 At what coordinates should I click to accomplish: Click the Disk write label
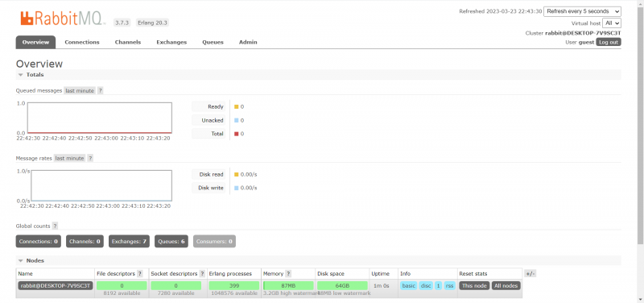tap(211, 188)
